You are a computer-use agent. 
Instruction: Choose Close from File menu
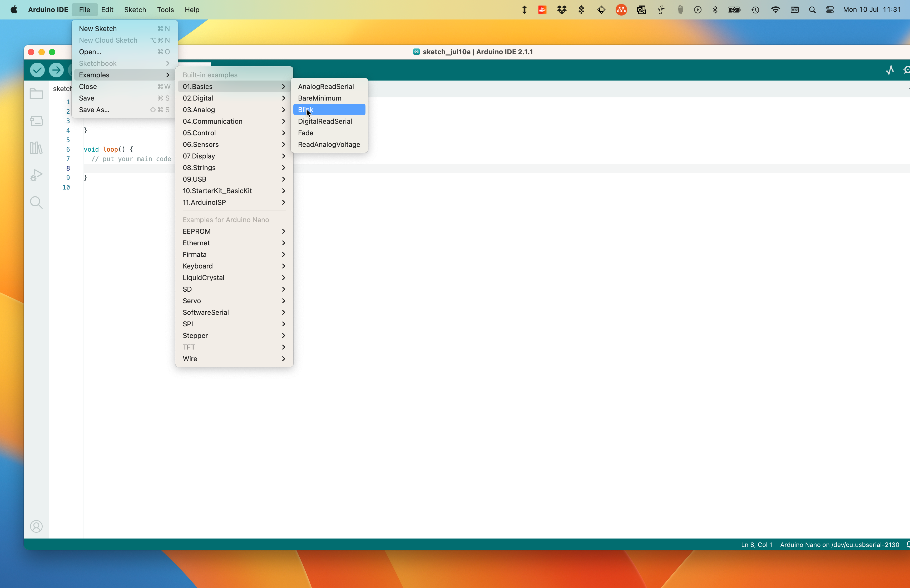coord(125,87)
